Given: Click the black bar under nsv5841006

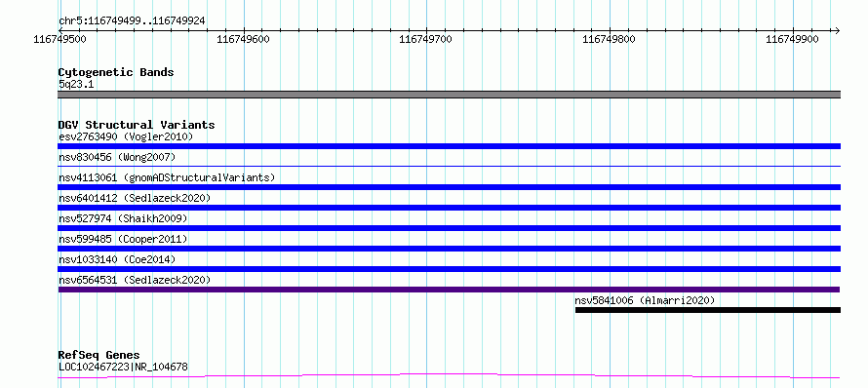Looking at the screenshot, I should coord(708,310).
